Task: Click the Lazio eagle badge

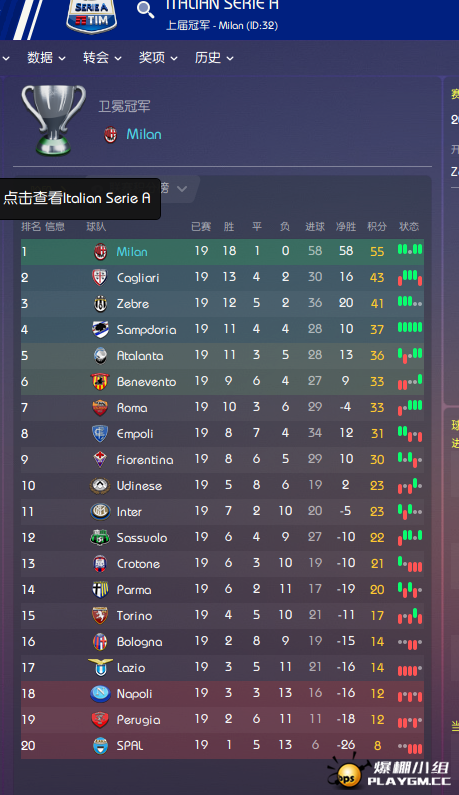Action: [100, 667]
